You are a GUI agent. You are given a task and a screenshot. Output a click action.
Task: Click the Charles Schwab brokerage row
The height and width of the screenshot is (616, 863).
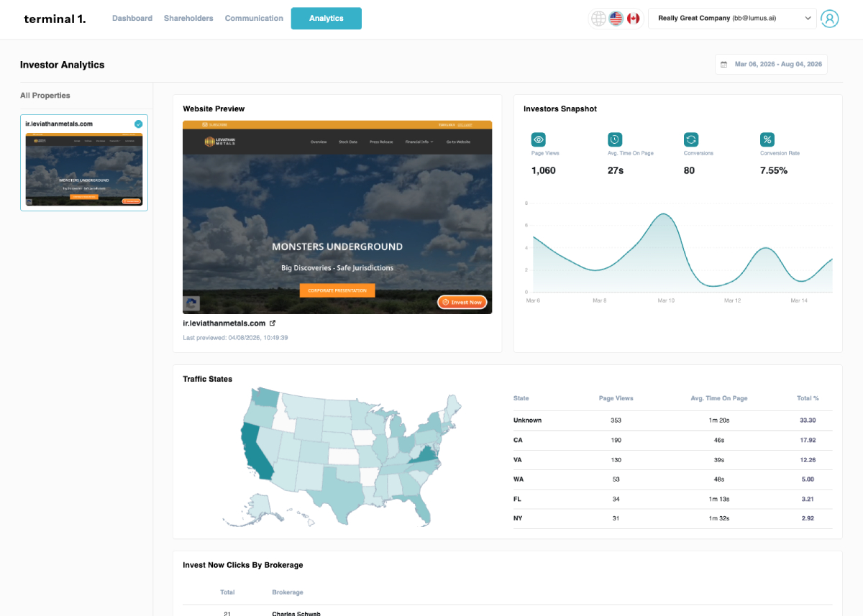click(507, 613)
